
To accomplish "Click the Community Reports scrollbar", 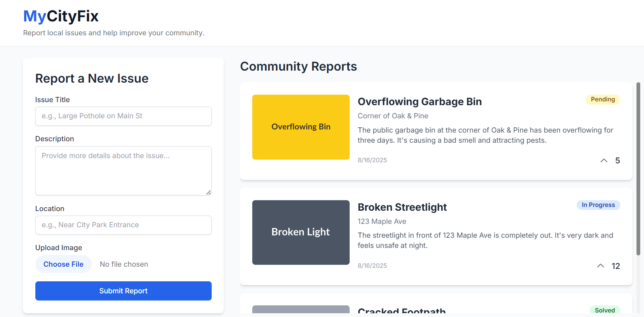I will [638, 169].
